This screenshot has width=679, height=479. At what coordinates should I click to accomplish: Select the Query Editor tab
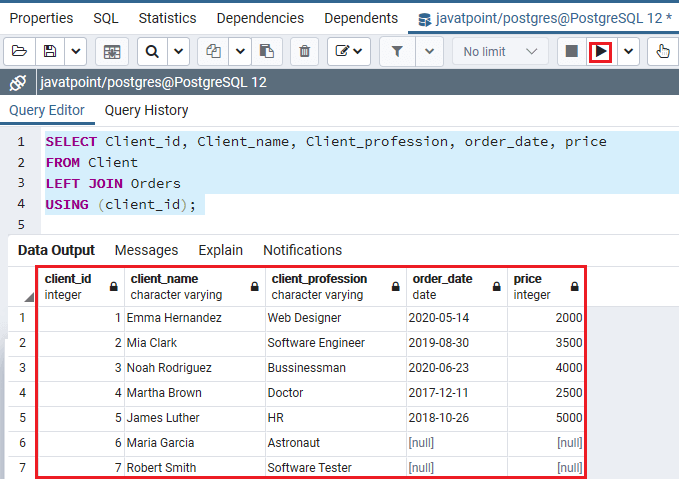47,110
